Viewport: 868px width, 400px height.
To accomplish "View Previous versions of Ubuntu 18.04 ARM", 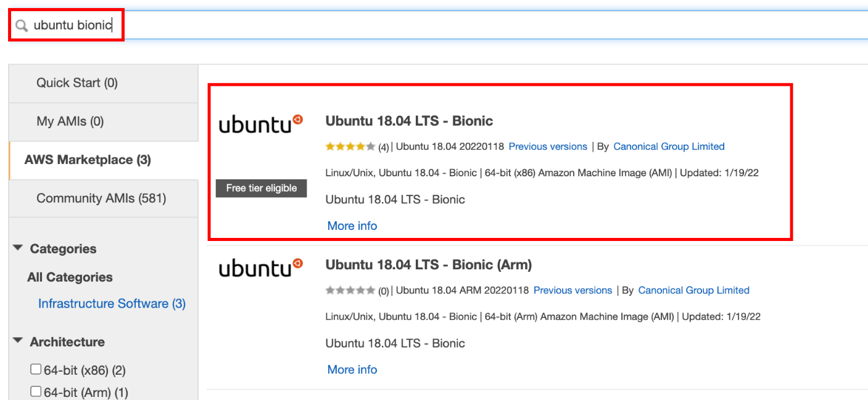I will point(572,290).
